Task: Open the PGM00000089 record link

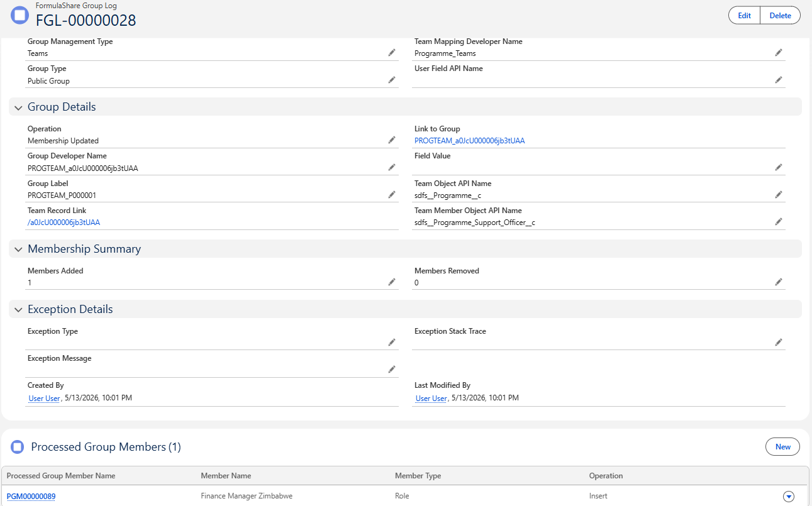Action: tap(31, 497)
